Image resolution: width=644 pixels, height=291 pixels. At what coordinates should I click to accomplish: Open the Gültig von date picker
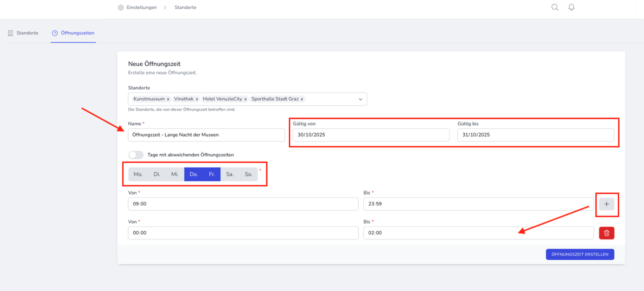point(371,135)
